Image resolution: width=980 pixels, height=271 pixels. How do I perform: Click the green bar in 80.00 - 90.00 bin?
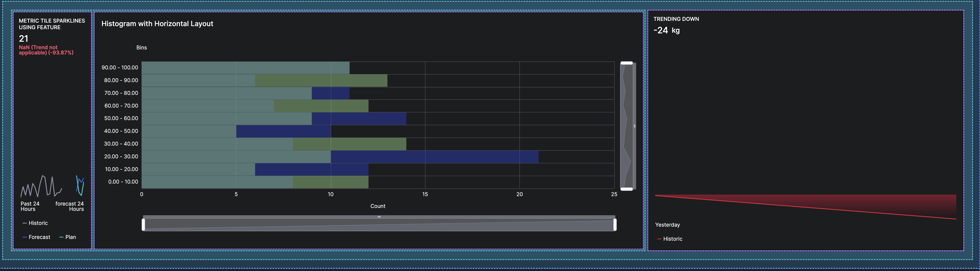[x=321, y=81]
